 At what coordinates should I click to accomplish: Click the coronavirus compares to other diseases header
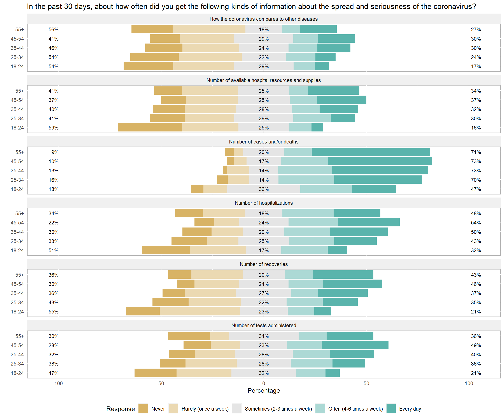[x=264, y=19]
